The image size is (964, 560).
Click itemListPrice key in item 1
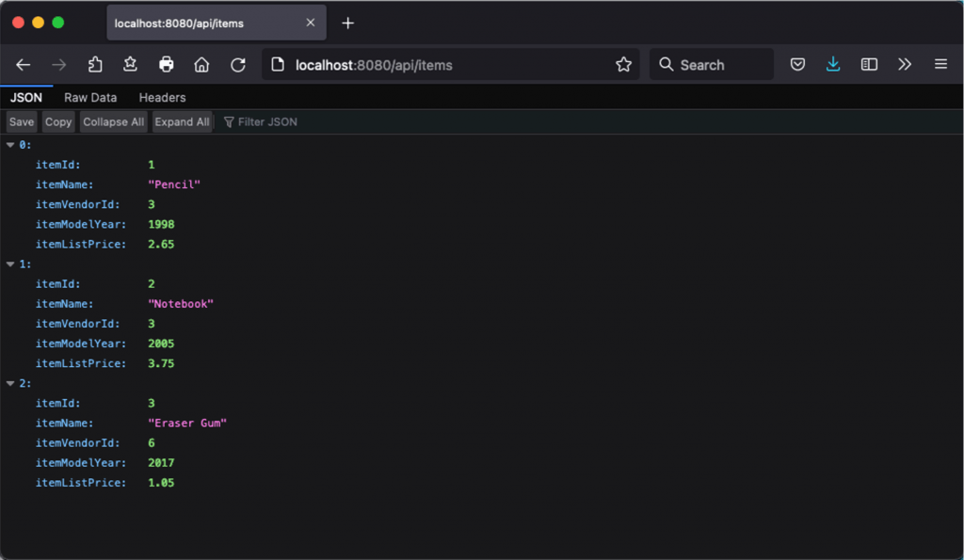point(81,363)
